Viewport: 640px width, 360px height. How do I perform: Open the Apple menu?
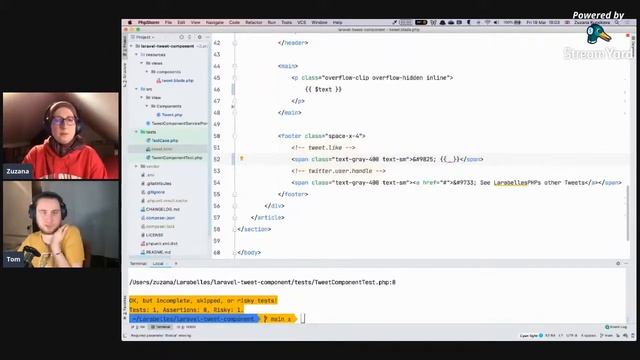[x=130, y=22]
